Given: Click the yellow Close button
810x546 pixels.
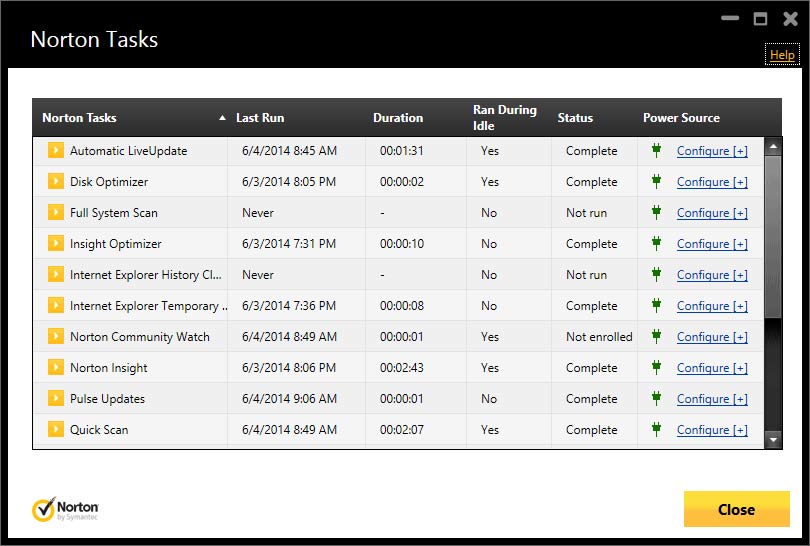Looking at the screenshot, I should tap(737, 509).
